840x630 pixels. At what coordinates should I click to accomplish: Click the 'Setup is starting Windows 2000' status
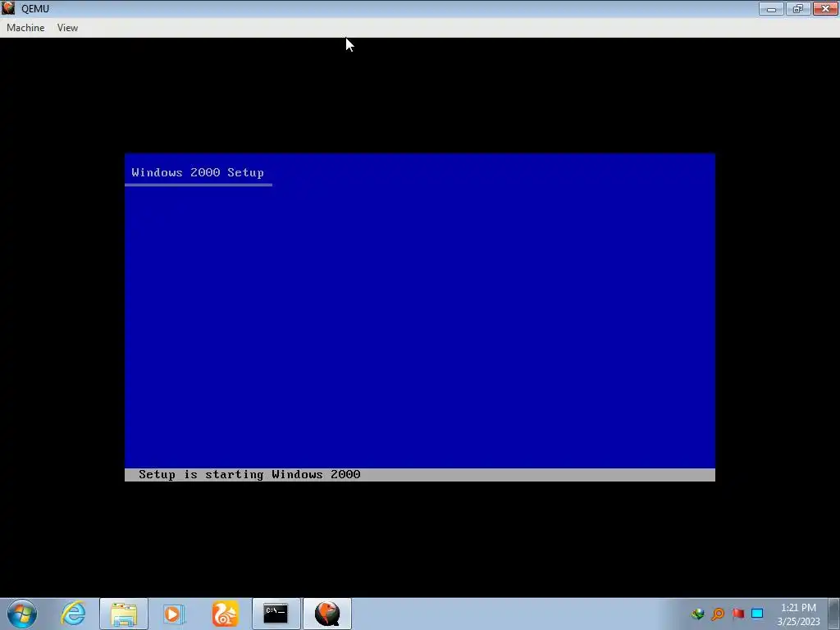click(x=249, y=475)
